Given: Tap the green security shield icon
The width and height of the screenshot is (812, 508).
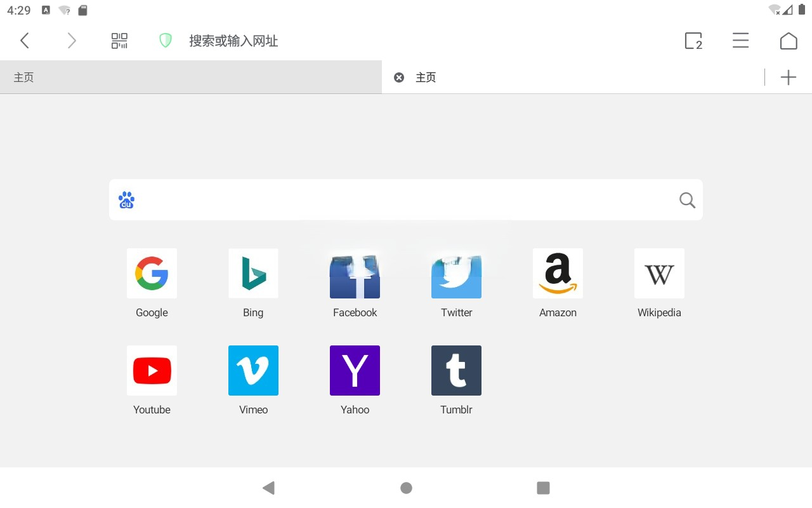Looking at the screenshot, I should click(x=166, y=41).
